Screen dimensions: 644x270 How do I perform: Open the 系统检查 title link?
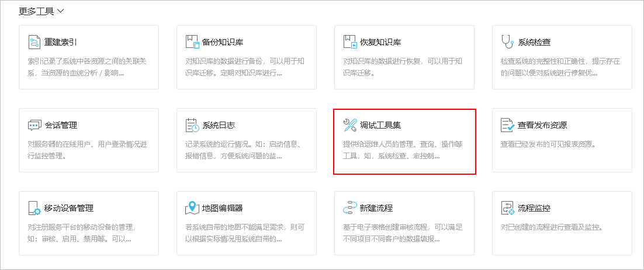534,42
